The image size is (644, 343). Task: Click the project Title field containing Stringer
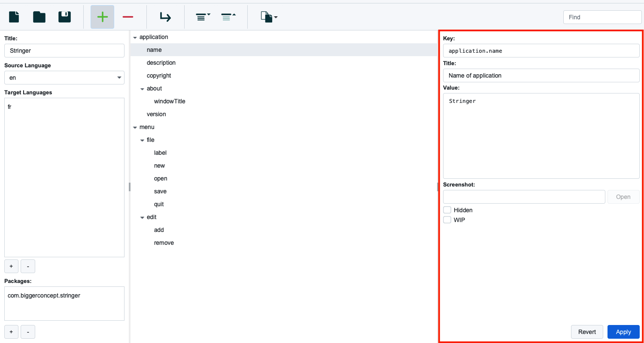[x=64, y=51]
